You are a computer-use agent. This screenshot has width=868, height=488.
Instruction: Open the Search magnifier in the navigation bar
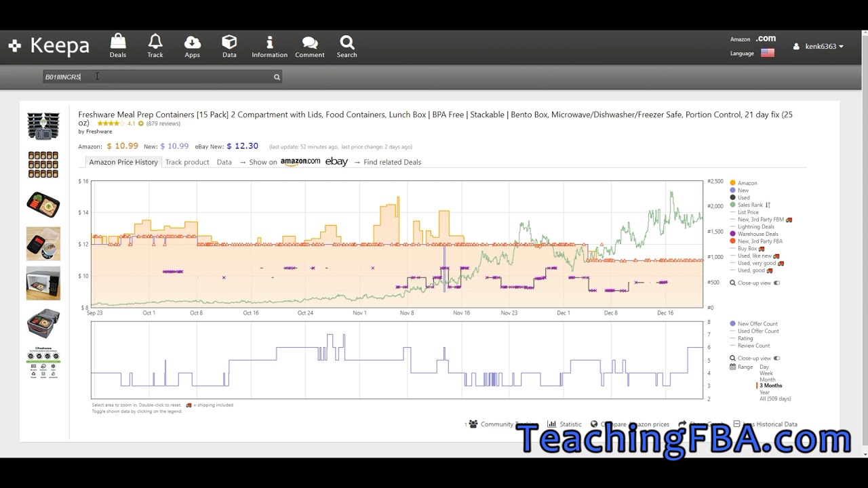(x=347, y=42)
